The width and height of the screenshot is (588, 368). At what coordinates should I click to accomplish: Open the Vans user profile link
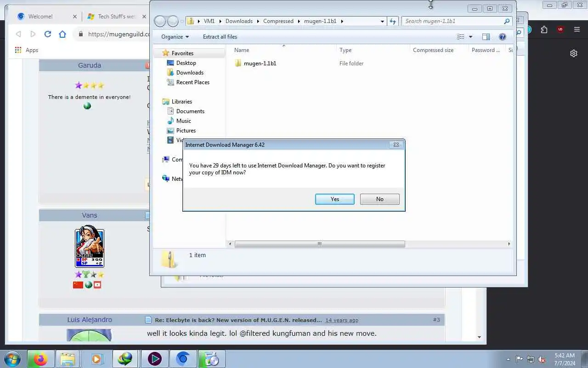pos(90,215)
